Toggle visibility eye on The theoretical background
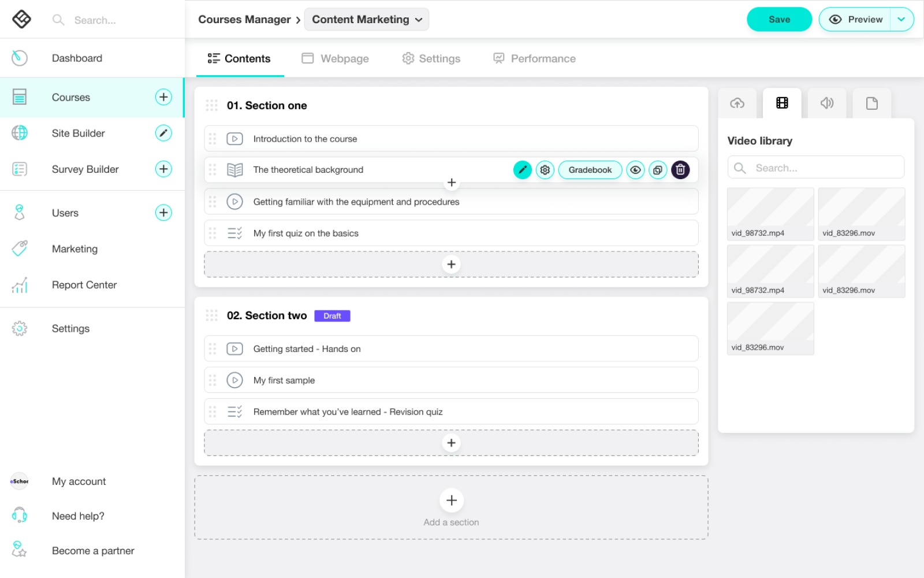Image resolution: width=924 pixels, height=578 pixels. point(635,170)
